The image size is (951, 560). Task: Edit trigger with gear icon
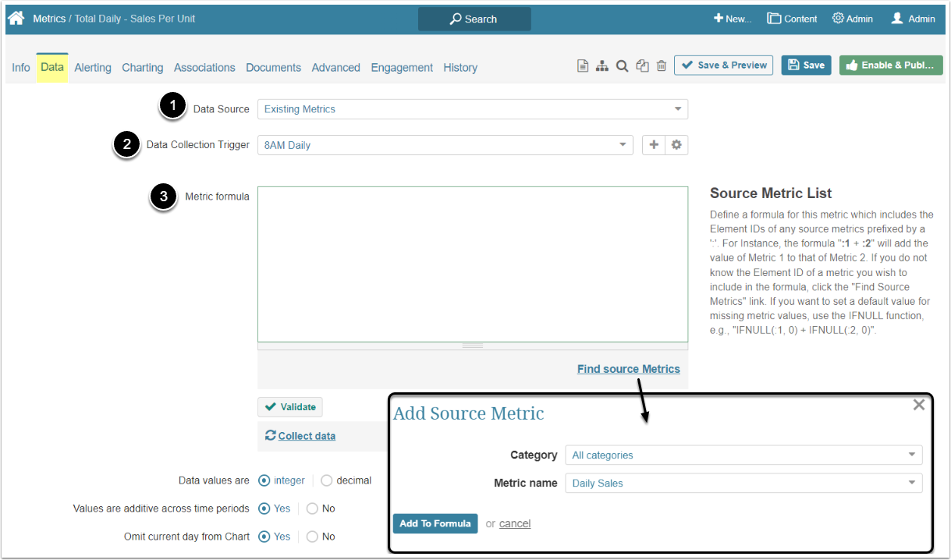tap(676, 145)
